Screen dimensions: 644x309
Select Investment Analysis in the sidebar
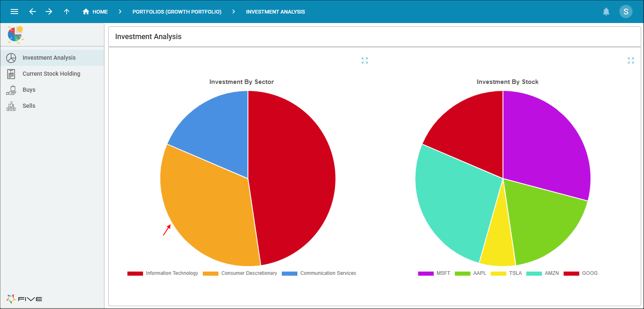(49, 58)
